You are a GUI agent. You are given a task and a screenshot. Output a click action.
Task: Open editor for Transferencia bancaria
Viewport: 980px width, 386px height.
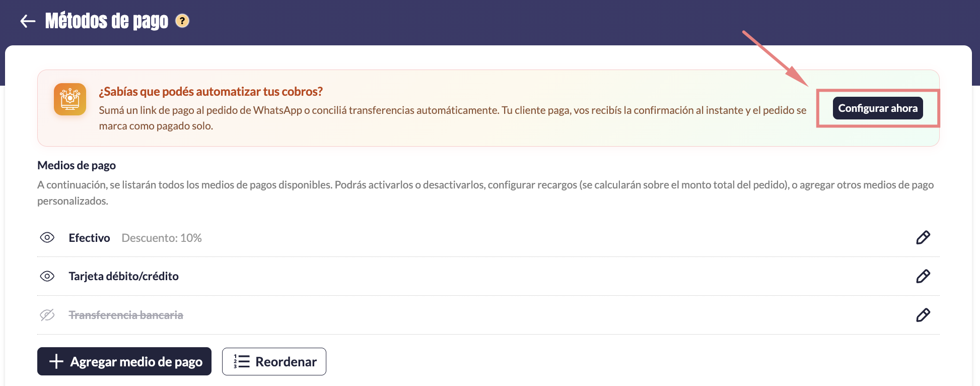click(923, 315)
